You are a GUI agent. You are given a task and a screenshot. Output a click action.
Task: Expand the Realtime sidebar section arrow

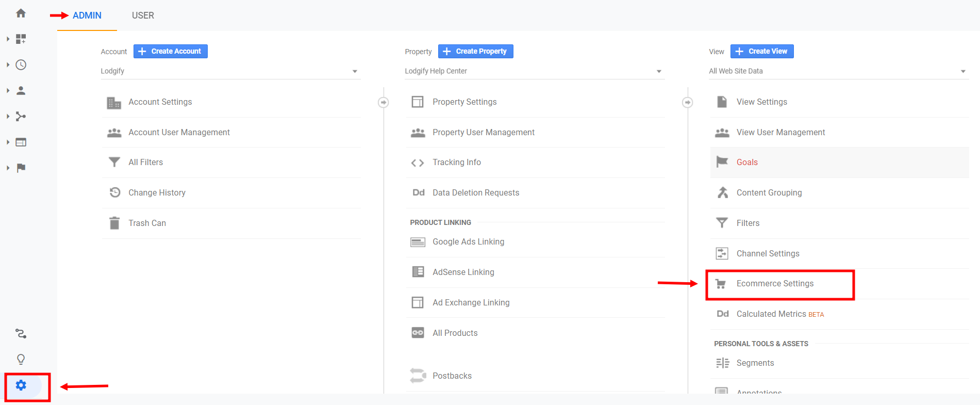[x=8, y=65]
